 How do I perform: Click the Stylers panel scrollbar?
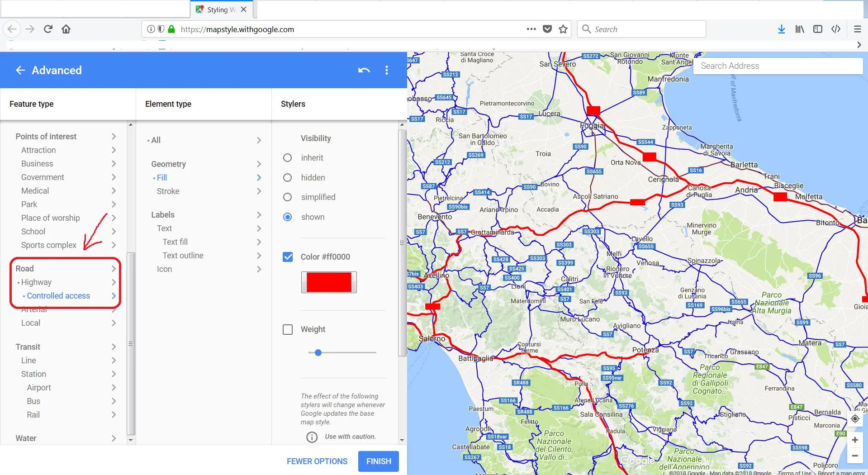402,243
